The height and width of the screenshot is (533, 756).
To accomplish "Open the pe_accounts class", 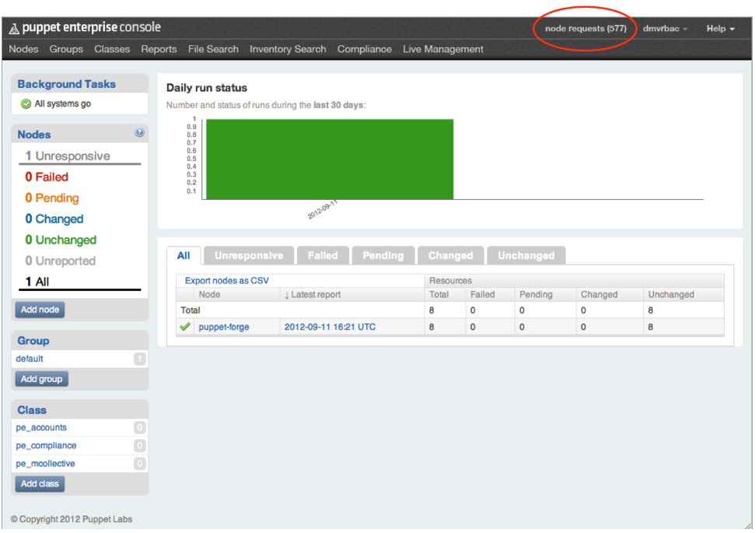I will pyautogui.click(x=41, y=428).
